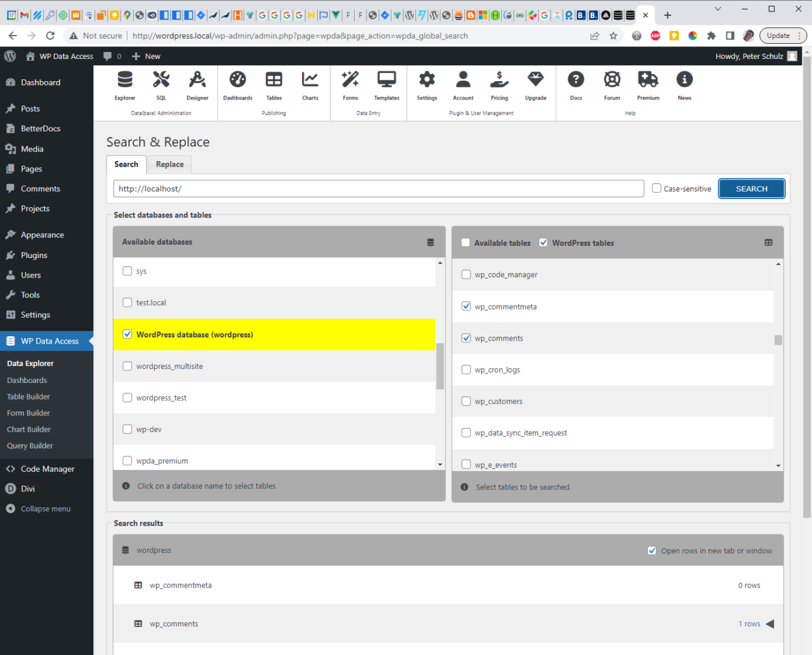812x655 pixels.
Task: Click Chrome tab search dropdown arrow
Action: 717,9
